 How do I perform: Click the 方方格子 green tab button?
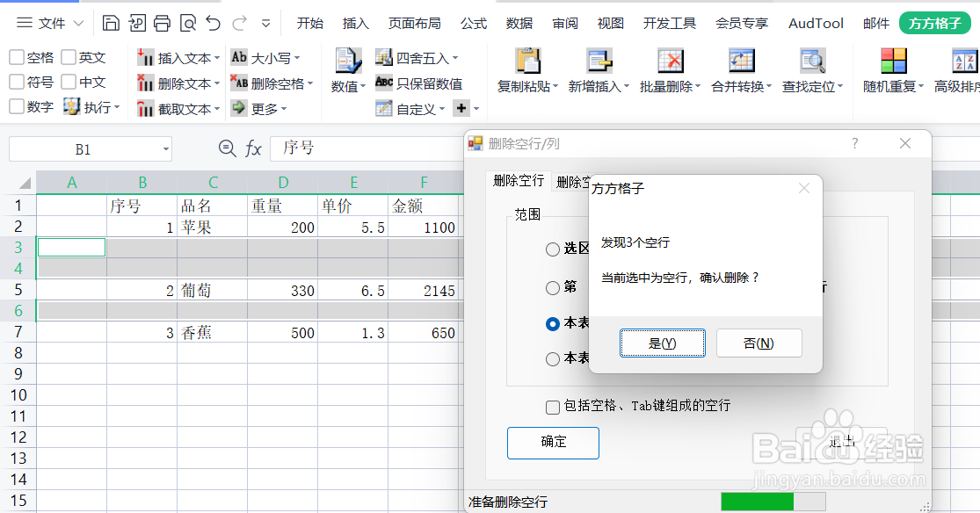pos(935,23)
